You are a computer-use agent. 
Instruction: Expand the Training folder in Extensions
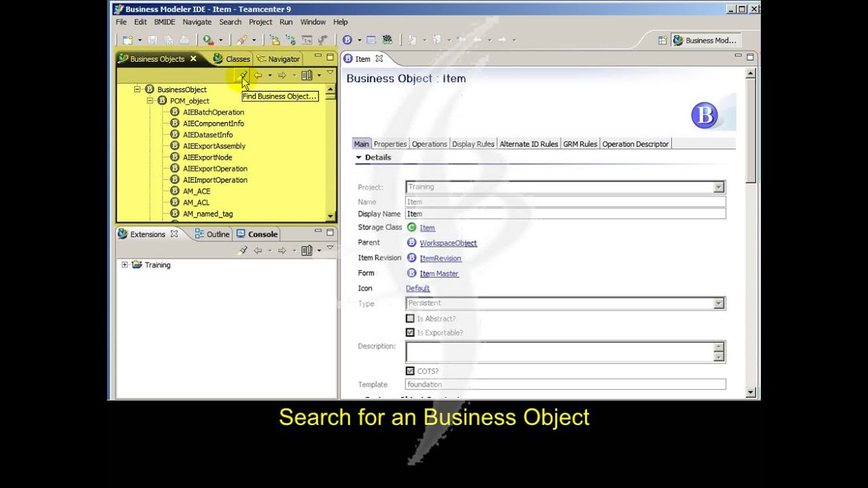point(124,264)
